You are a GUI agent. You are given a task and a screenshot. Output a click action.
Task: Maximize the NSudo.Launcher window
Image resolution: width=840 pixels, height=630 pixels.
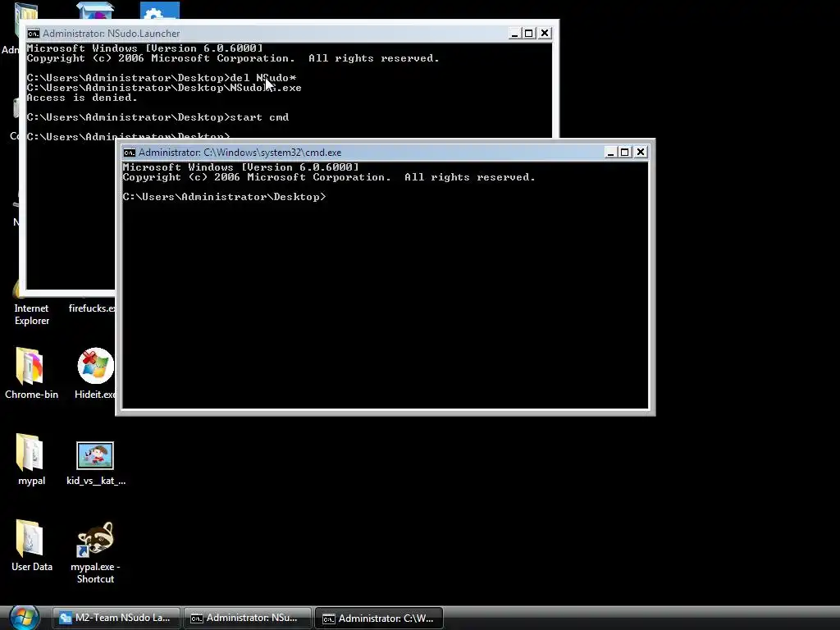529,33
